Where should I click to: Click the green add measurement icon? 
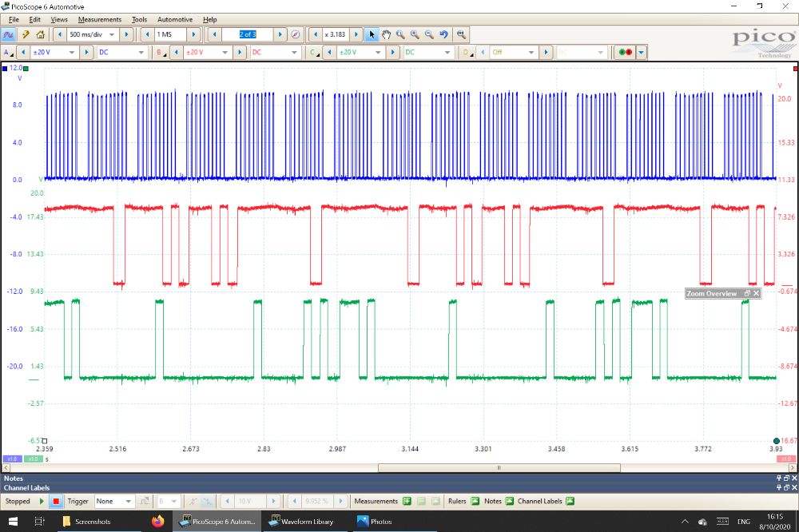tap(407, 501)
